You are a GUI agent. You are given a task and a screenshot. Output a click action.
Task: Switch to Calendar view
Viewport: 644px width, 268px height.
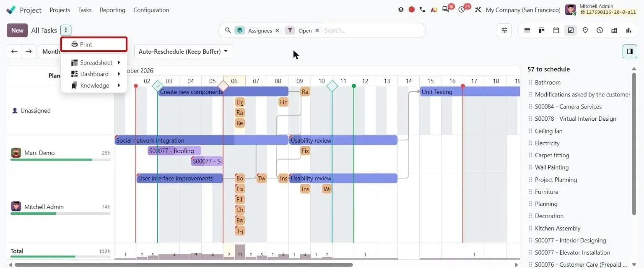[556, 30]
